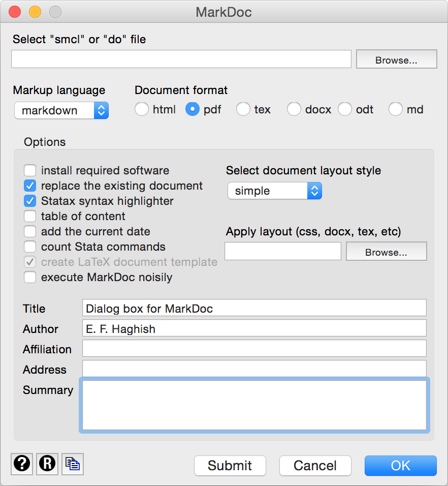Select the docx document format

coord(294,109)
